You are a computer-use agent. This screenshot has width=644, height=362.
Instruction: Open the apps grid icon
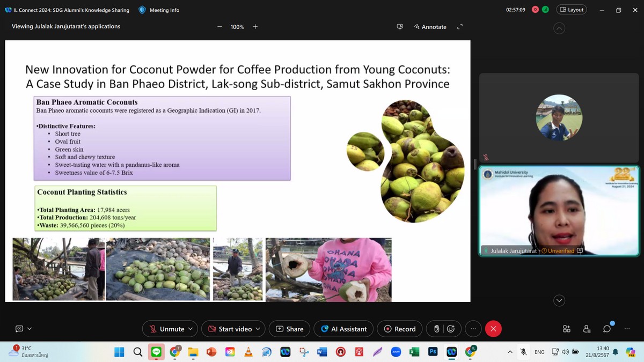pyautogui.click(x=567, y=329)
